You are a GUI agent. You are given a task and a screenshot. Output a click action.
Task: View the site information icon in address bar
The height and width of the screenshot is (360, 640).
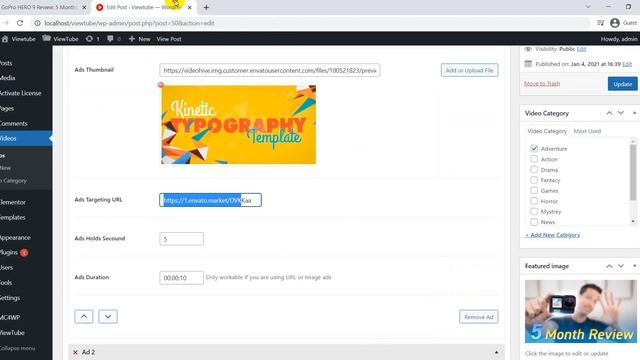pos(37,23)
